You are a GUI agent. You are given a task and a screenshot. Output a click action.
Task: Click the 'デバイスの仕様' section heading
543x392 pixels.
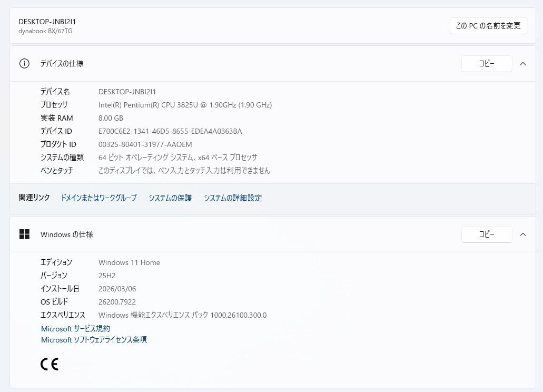pos(62,64)
